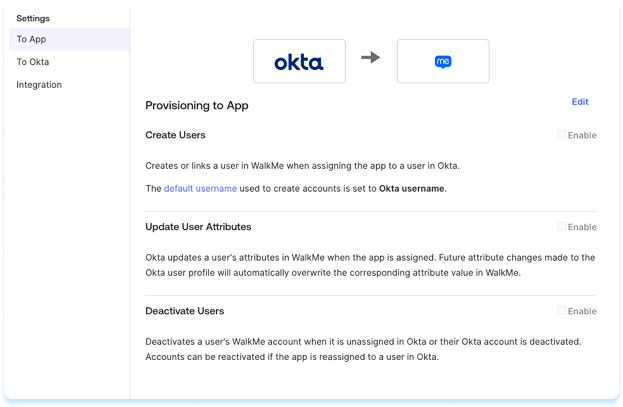
Task: Select the Deactivate Users section title
Action: [185, 311]
